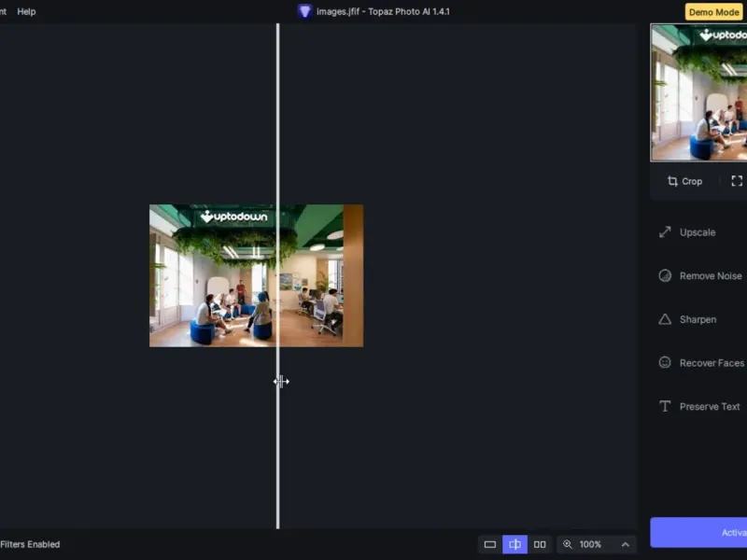Click the Sharpen triangle icon
Screen dimensions: 747x560
(x=665, y=319)
